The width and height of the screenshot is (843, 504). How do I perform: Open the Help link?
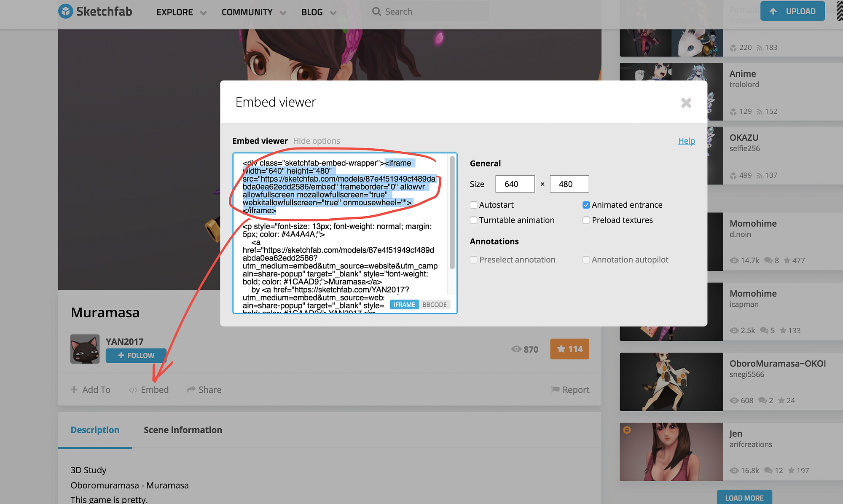[686, 141]
